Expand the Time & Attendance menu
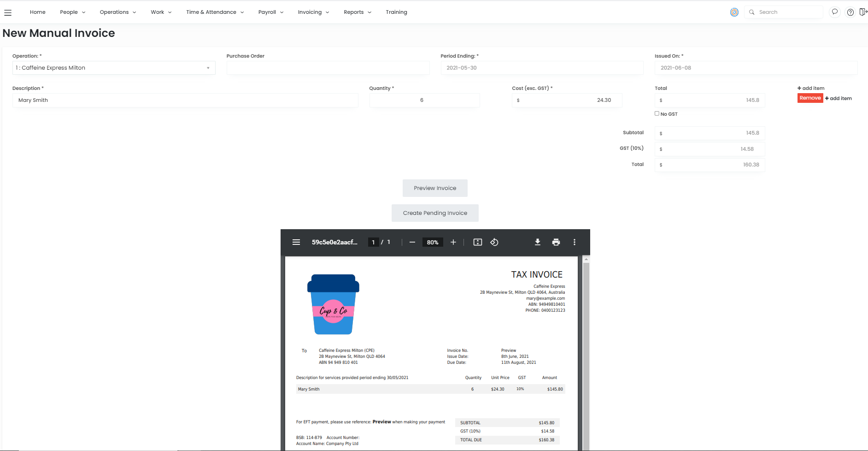 pos(215,12)
